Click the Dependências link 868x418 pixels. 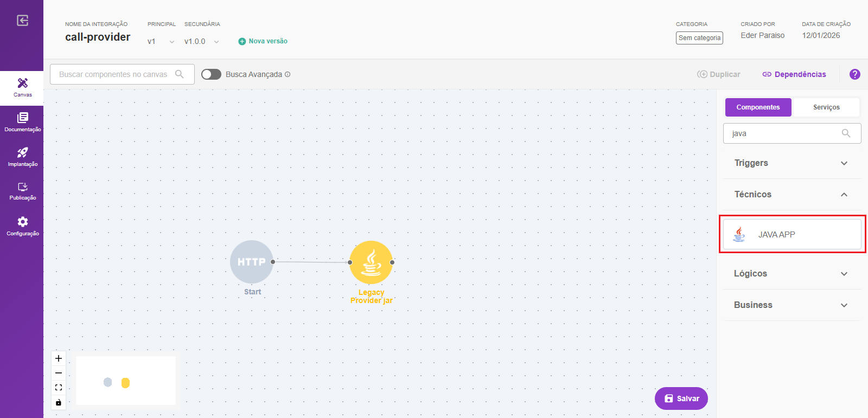794,74
